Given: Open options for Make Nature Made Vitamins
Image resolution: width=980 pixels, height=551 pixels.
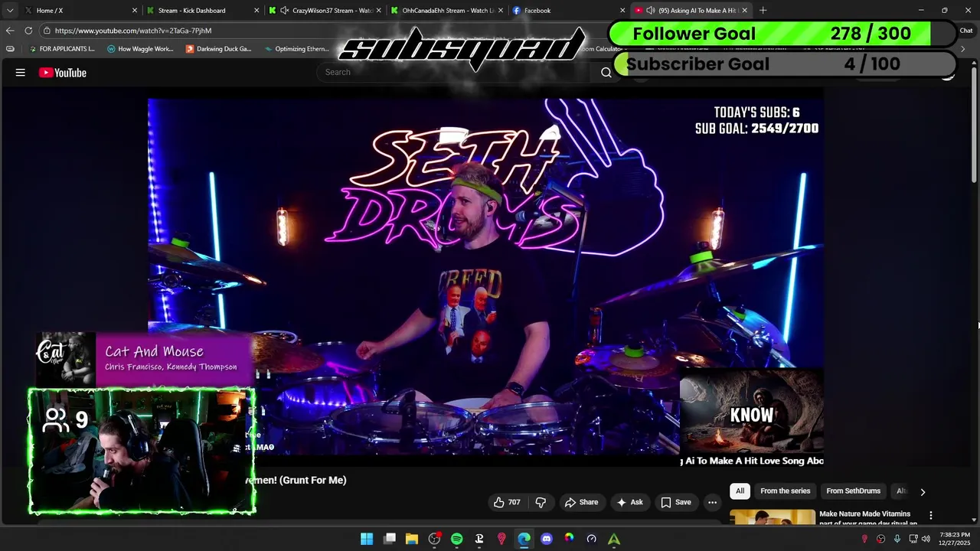Looking at the screenshot, I should [931, 516].
